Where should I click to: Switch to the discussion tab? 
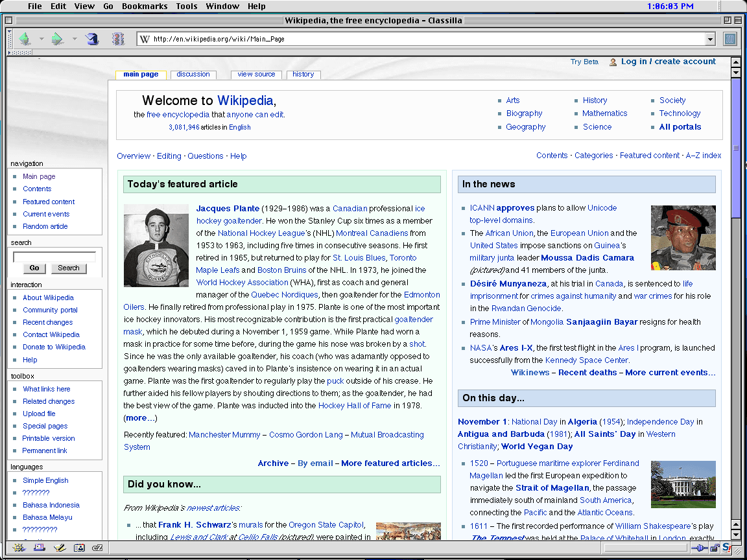coord(193,74)
